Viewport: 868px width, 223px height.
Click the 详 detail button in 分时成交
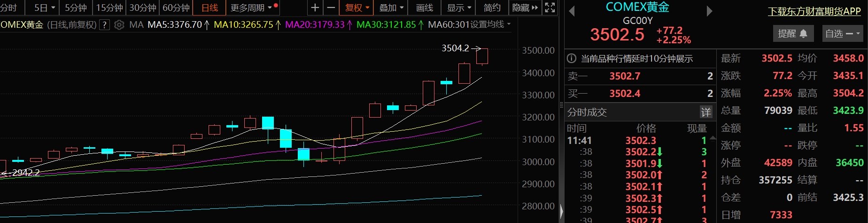tap(706, 112)
